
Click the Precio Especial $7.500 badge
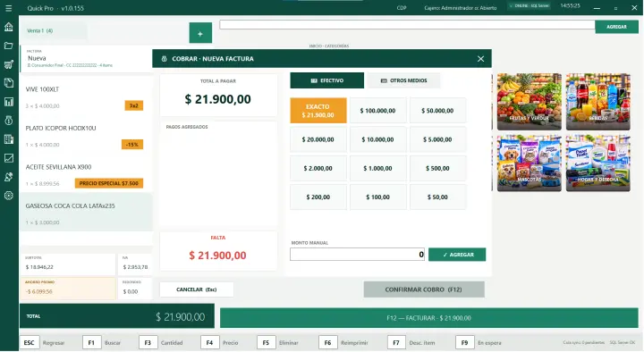coord(109,183)
